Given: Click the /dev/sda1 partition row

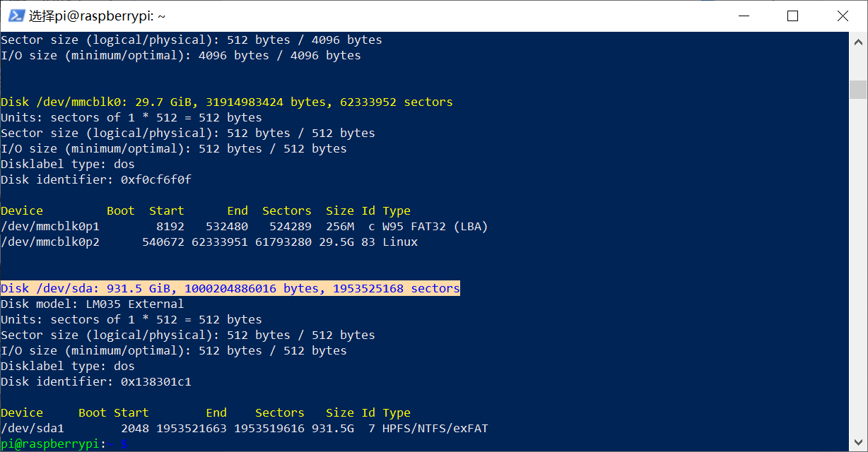Looking at the screenshot, I should pyautogui.click(x=245, y=428).
